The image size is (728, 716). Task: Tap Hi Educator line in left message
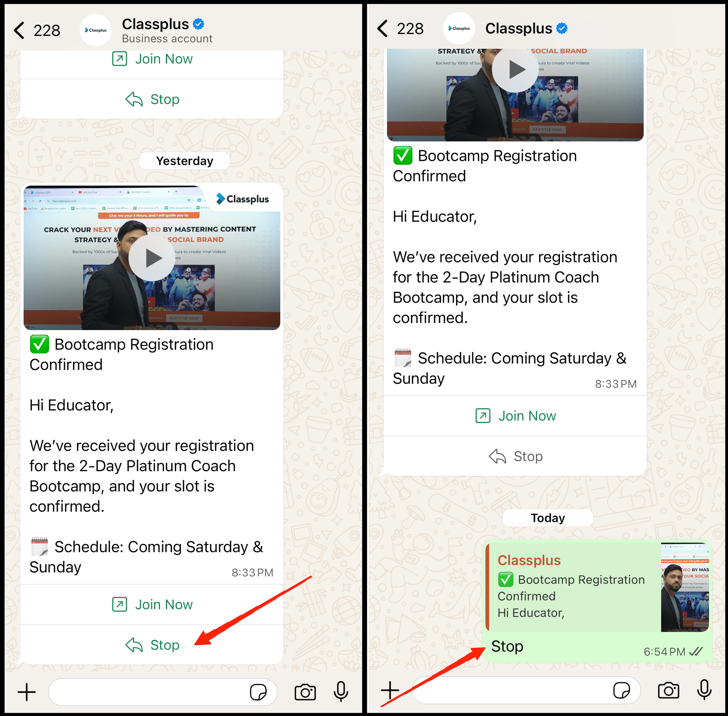[71, 405]
